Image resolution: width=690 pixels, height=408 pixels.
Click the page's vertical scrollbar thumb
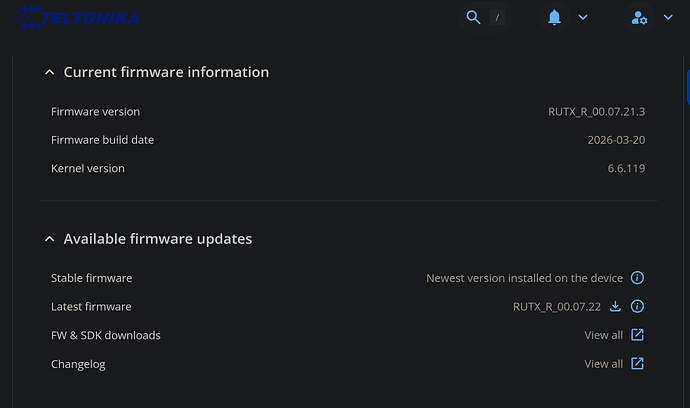coord(686,85)
